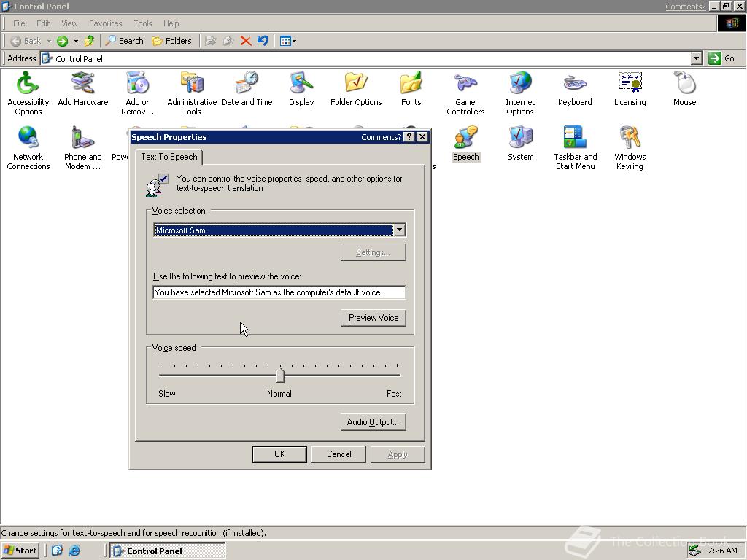The width and height of the screenshot is (747, 560).
Task: Click Comments link in Speech Properties title
Action: coord(381,137)
